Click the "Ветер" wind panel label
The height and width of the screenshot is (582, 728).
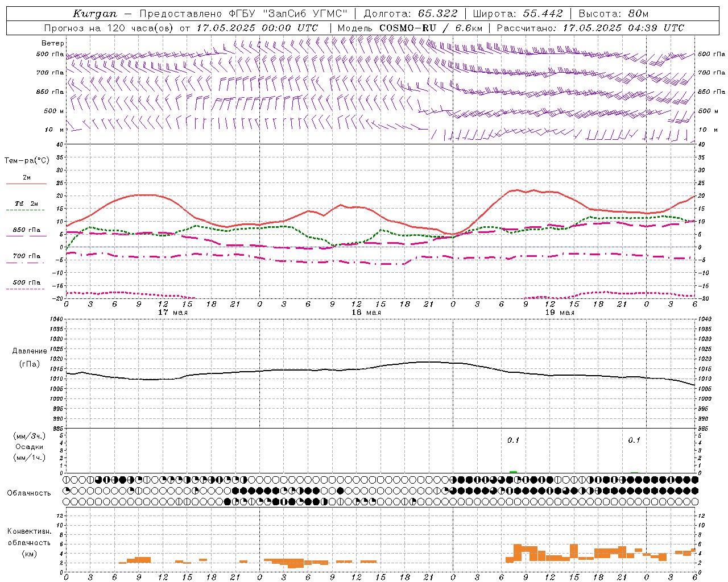[53, 43]
